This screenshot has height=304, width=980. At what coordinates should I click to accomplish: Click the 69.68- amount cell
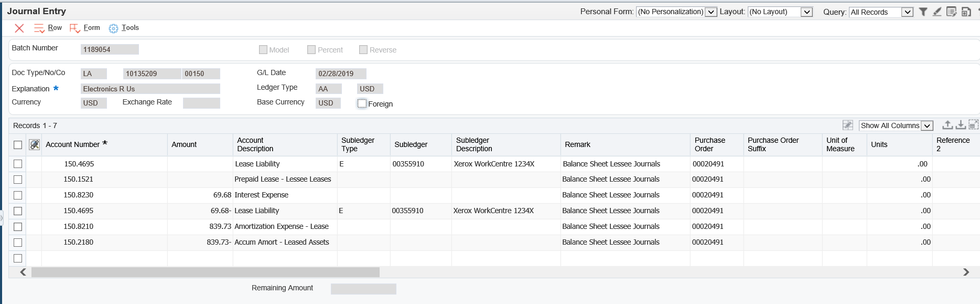click(200, 211)
